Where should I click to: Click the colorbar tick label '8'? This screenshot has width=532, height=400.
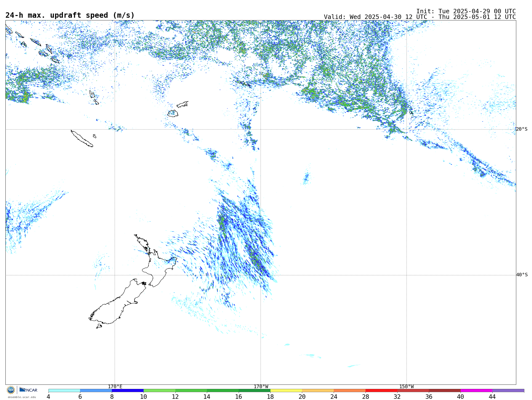(x=112, y=397)
